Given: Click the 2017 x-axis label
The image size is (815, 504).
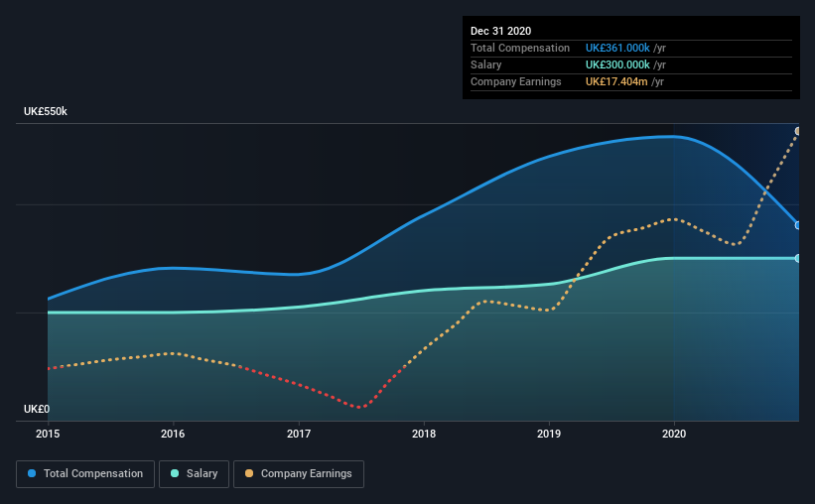Looking at the screenshot, I should click(x=299, y=434).
